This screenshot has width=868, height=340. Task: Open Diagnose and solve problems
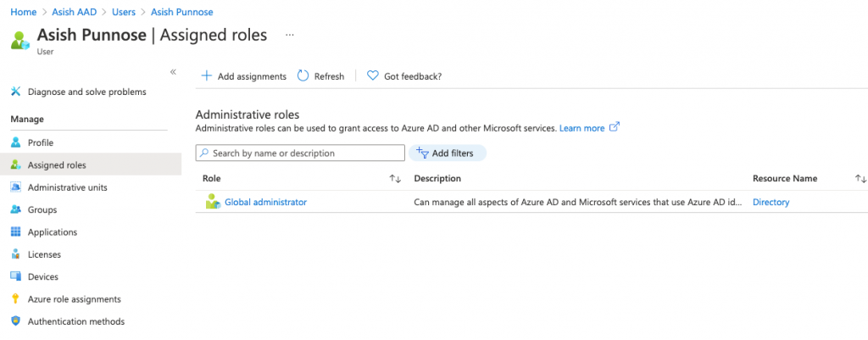coord(87,92)
